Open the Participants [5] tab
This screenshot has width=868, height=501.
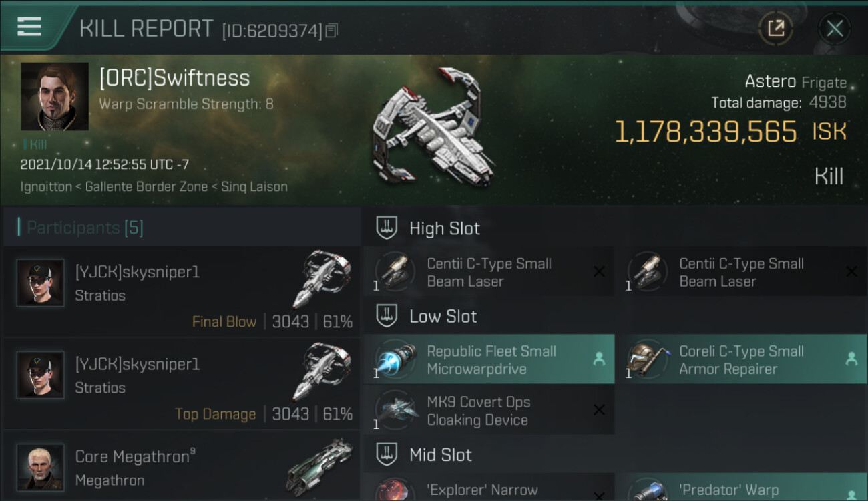85,228
